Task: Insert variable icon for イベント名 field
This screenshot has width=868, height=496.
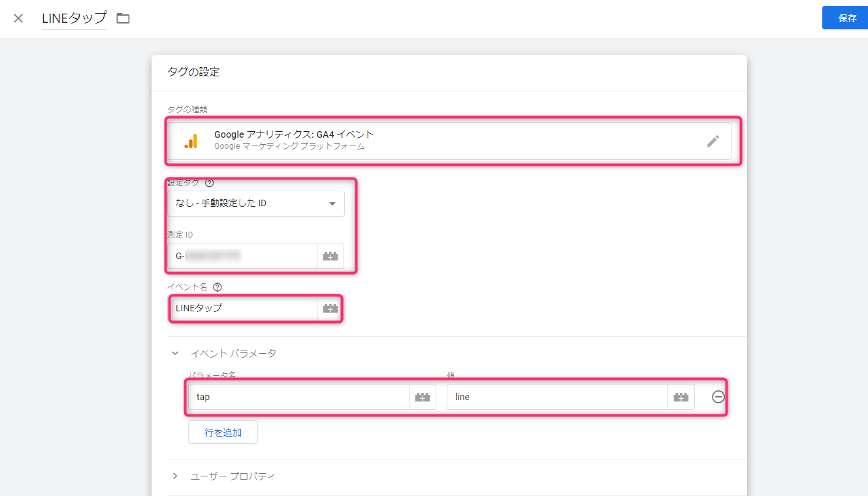Action: coord(330,308)
